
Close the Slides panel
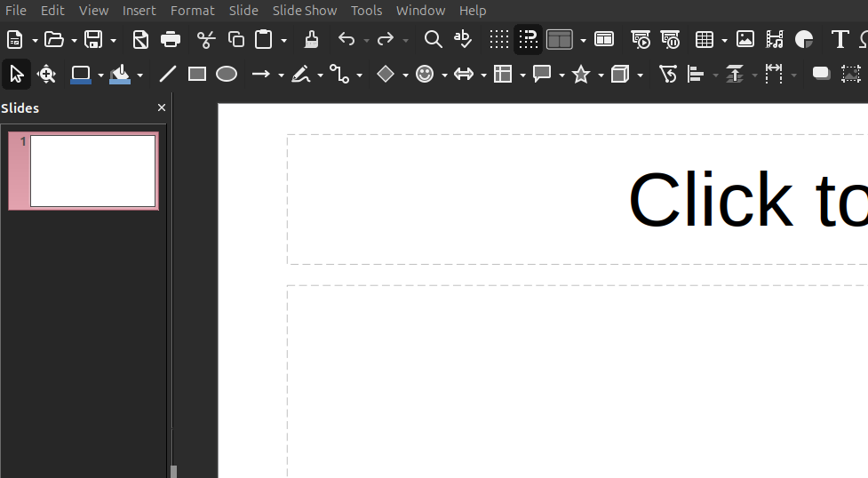162,108
